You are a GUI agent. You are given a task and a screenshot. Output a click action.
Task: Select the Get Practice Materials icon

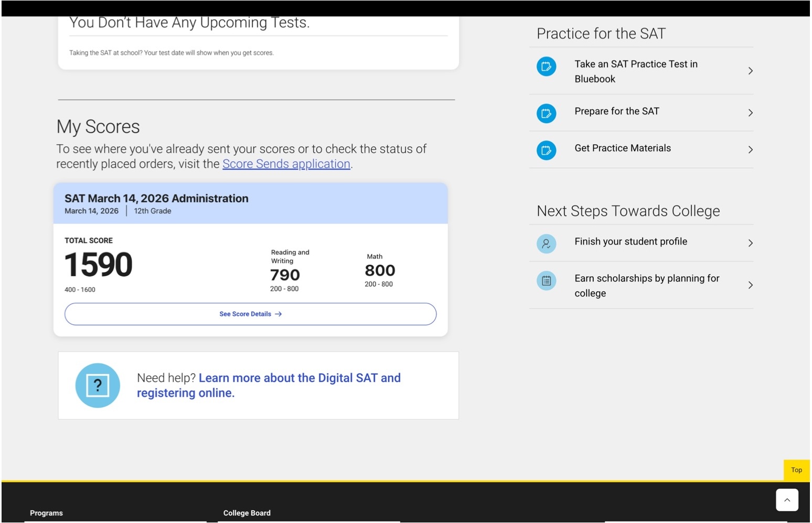point(546,150)
